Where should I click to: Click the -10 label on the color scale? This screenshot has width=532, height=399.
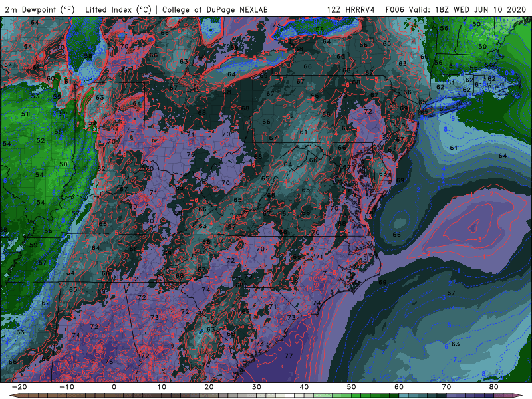(66, 387)
